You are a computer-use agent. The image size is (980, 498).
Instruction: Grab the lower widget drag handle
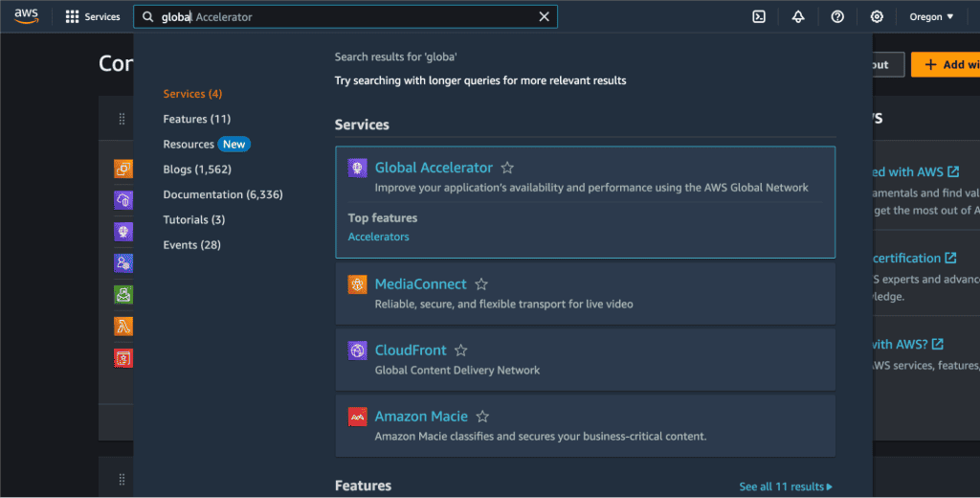(122, 479)
